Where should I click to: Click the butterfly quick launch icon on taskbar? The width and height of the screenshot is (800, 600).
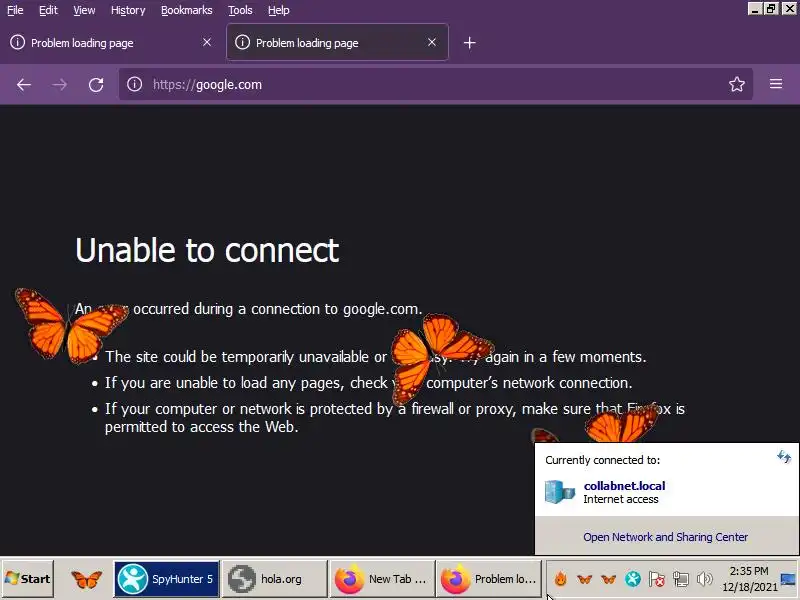click(86, 579)
